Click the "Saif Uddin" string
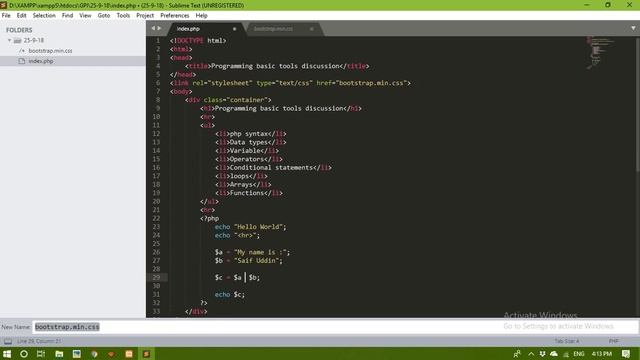Screen dimensions: 640x360 tap(256, 260)
